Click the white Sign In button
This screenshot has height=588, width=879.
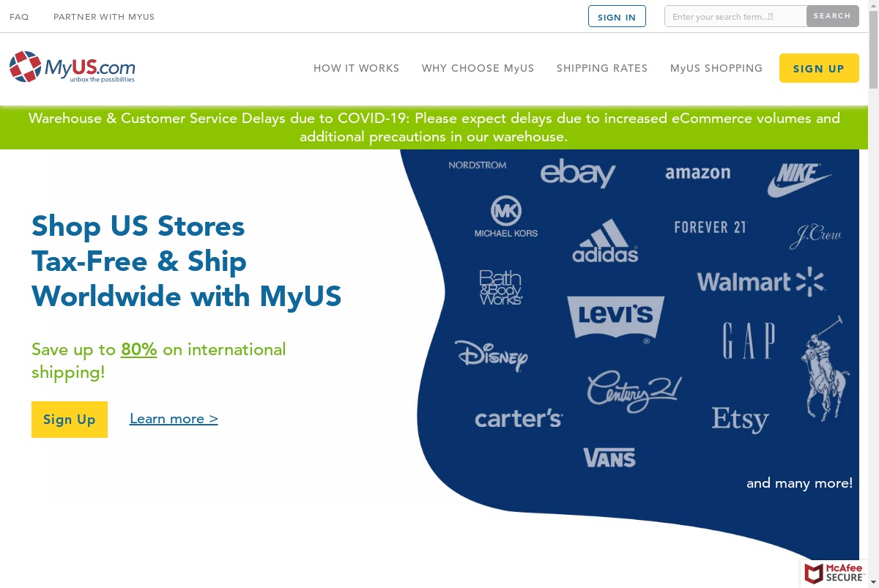(617, 16)
